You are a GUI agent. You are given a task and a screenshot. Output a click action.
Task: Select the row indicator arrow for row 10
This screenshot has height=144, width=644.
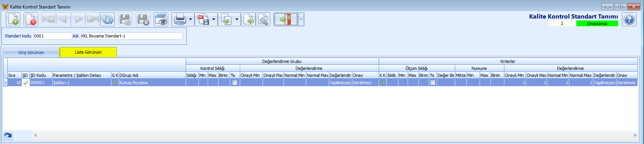[5, 83]
